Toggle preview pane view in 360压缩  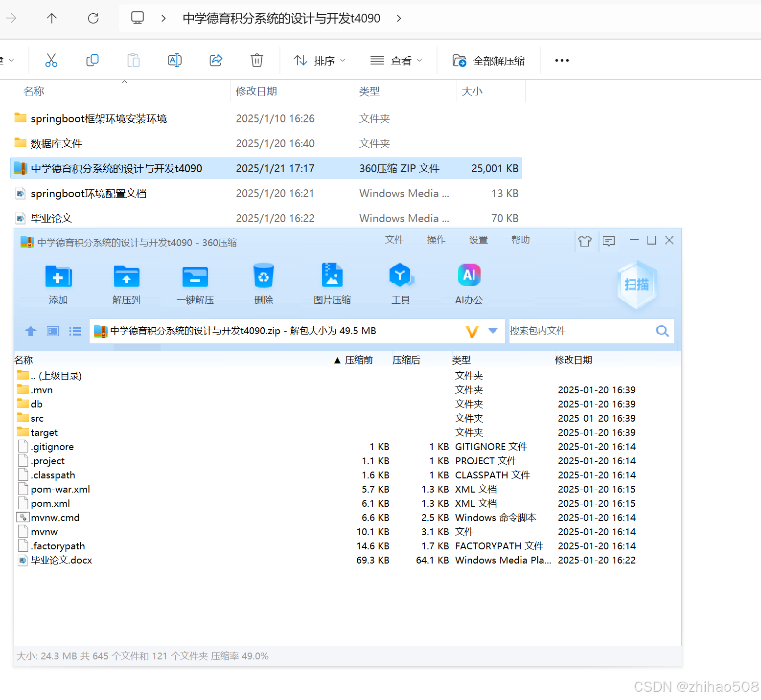click(52, 331)
